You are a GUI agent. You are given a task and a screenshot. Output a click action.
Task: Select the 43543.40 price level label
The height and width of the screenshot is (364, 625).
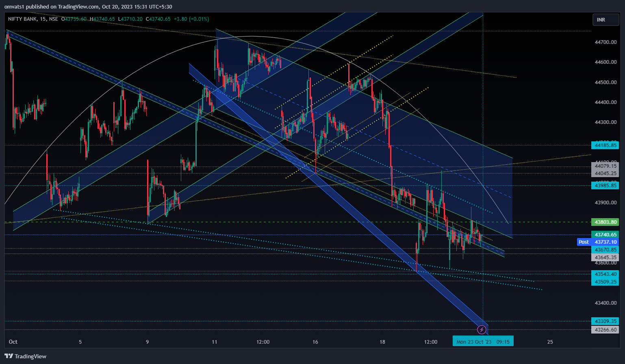pyautogui.click(x=605, y=274)
